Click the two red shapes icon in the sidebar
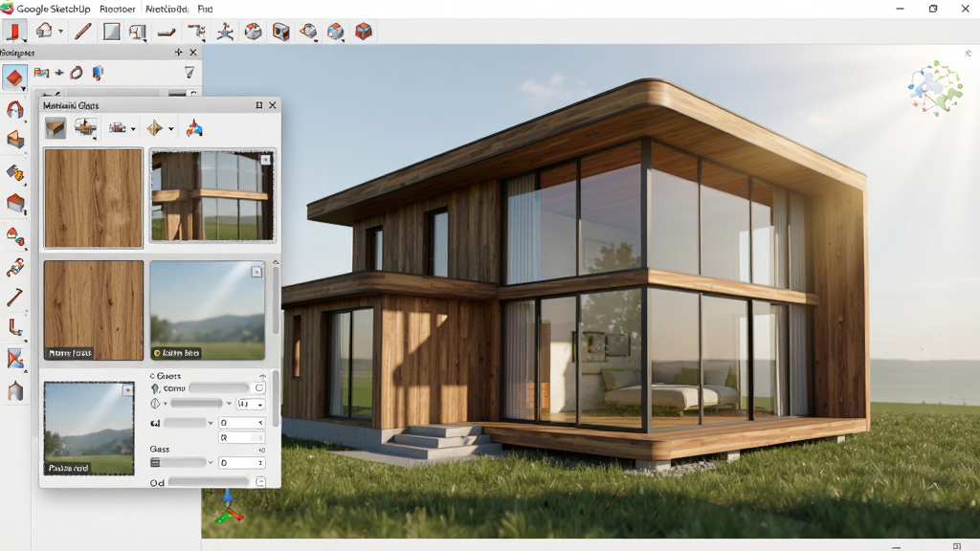980x551 pixels. point(15,235)
